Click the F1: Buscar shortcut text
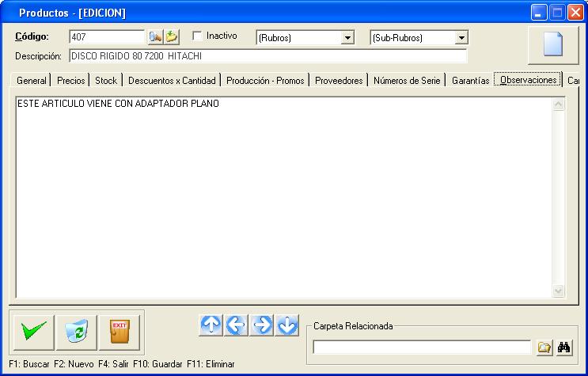Viewport: 588px width, 376px height. tap(29, 364)
